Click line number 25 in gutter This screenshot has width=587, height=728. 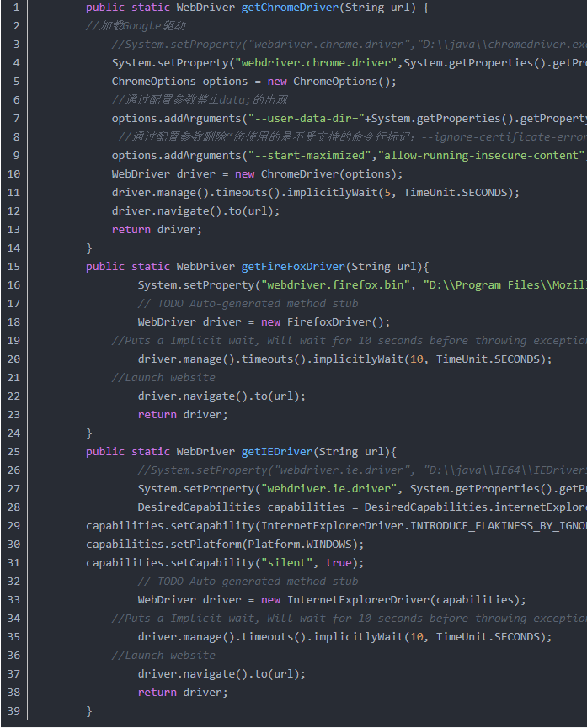(13, 452)
